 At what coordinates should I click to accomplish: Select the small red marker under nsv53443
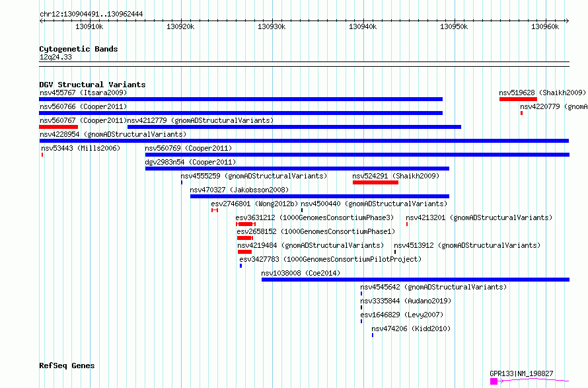(42, 155)
